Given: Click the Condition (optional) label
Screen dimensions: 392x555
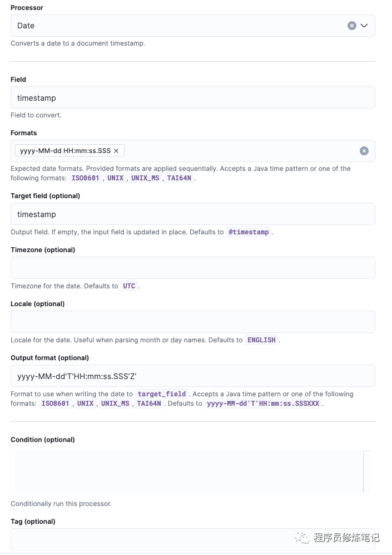Looking at the screenshot, I should tap(42, 440).
